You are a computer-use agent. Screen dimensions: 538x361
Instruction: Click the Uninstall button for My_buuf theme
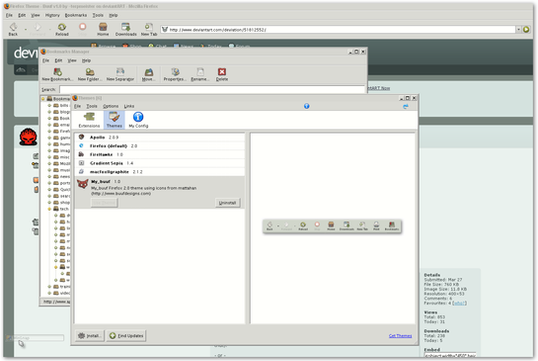(227, 203)
